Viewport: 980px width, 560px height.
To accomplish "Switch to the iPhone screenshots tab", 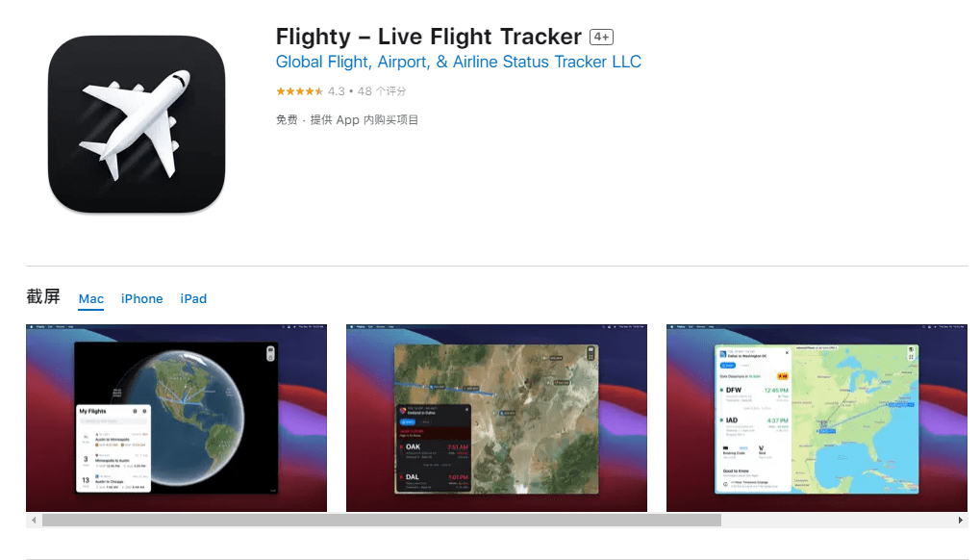I will pos(142,298).
